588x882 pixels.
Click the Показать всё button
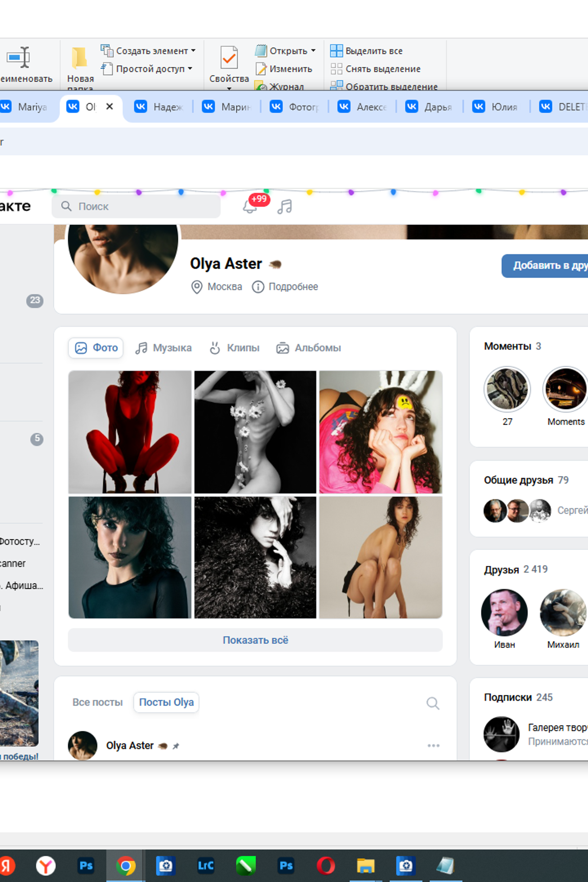[255, 640]
